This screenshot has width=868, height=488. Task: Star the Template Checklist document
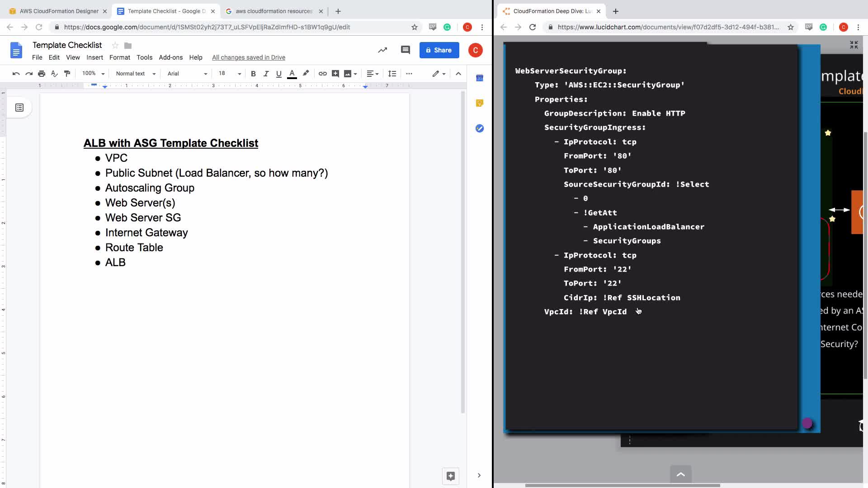click(115, 45)
